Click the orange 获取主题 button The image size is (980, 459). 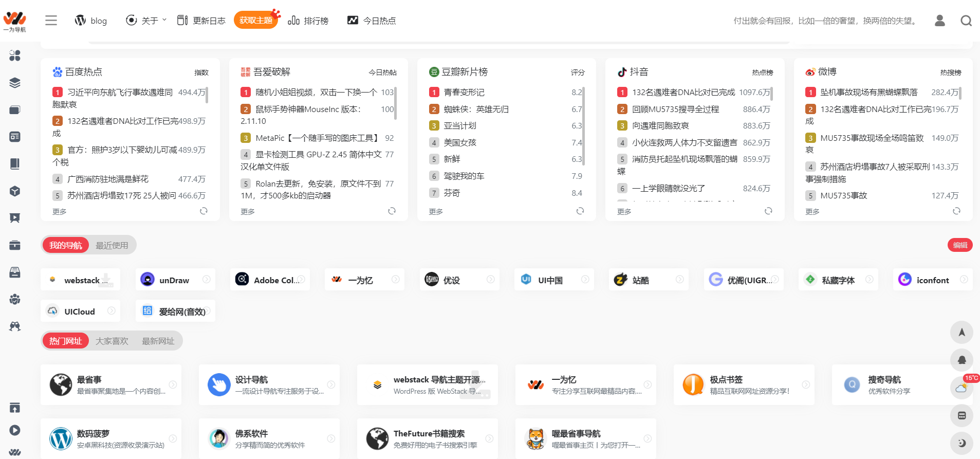tap(256, 21)
